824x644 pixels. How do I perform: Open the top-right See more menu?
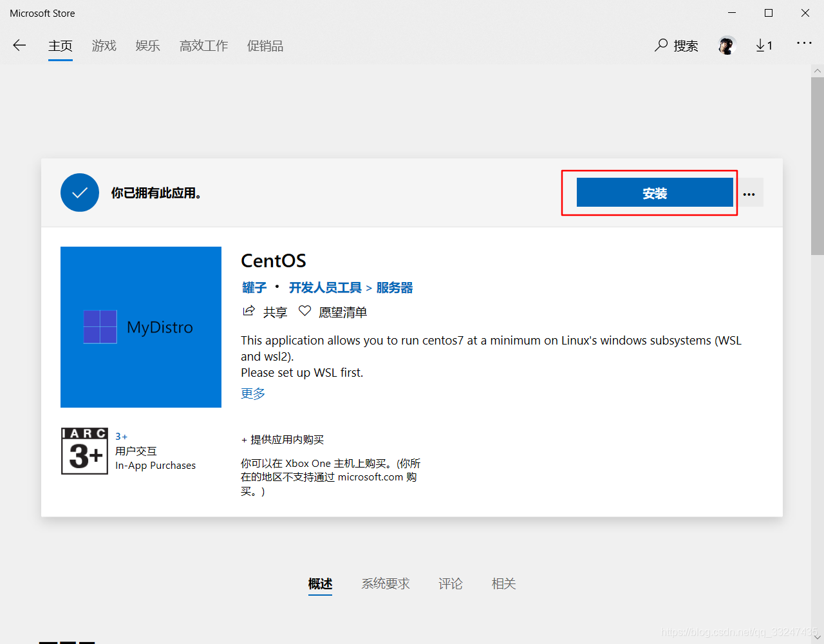(x=804, y=43)
